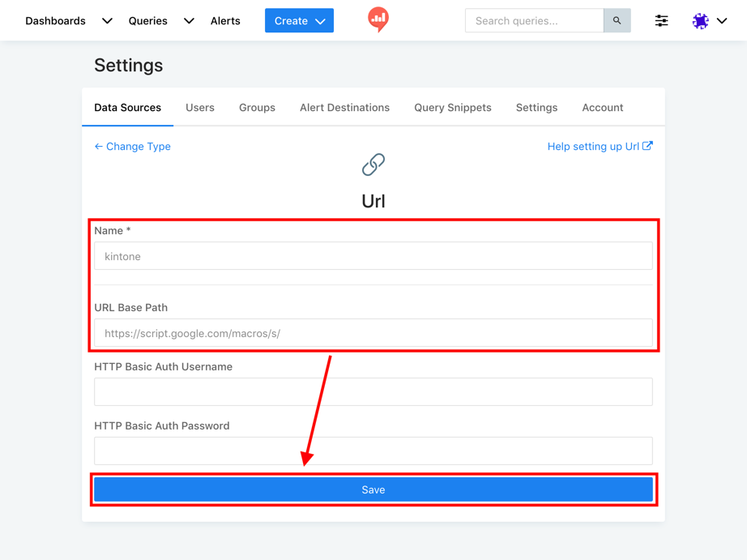Click the HTTP Basic Auth Password field
This screenshot has width=747, height=560.
pyautogui.click(x=373, y=451)
